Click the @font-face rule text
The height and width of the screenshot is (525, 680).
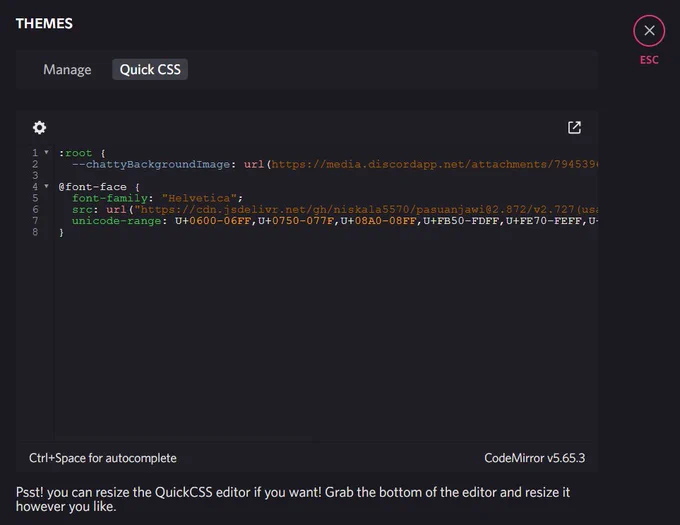(x=93, y=187)
